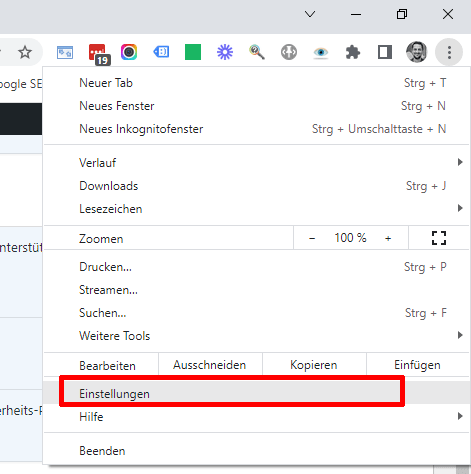Click the user profile avatar
Viewport: 471px width, 474px height.
pos(416,52)
